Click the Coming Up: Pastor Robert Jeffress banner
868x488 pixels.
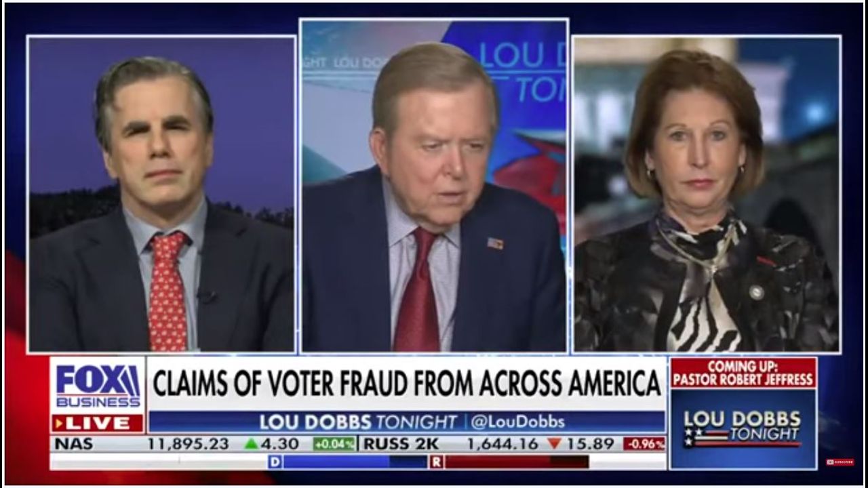(x=743, y=372)
